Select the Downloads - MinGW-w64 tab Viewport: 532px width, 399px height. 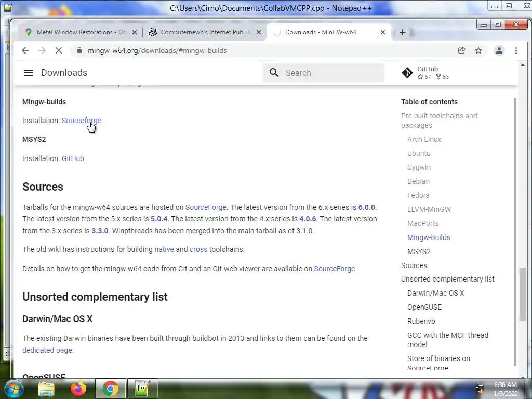point(328,32)
